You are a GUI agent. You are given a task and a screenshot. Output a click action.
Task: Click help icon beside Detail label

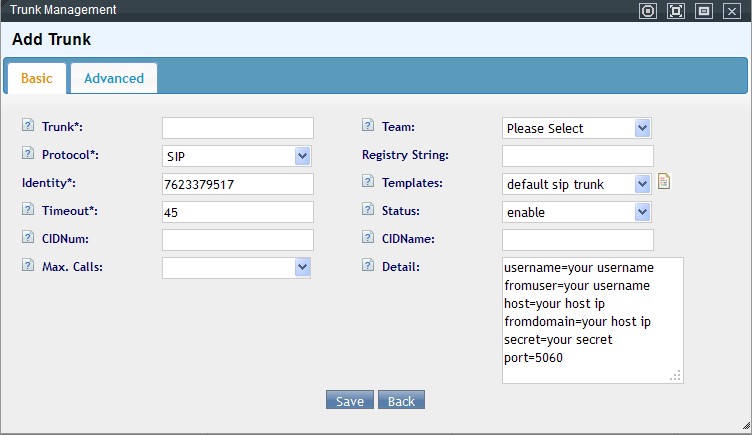click(x=368, y=267)
